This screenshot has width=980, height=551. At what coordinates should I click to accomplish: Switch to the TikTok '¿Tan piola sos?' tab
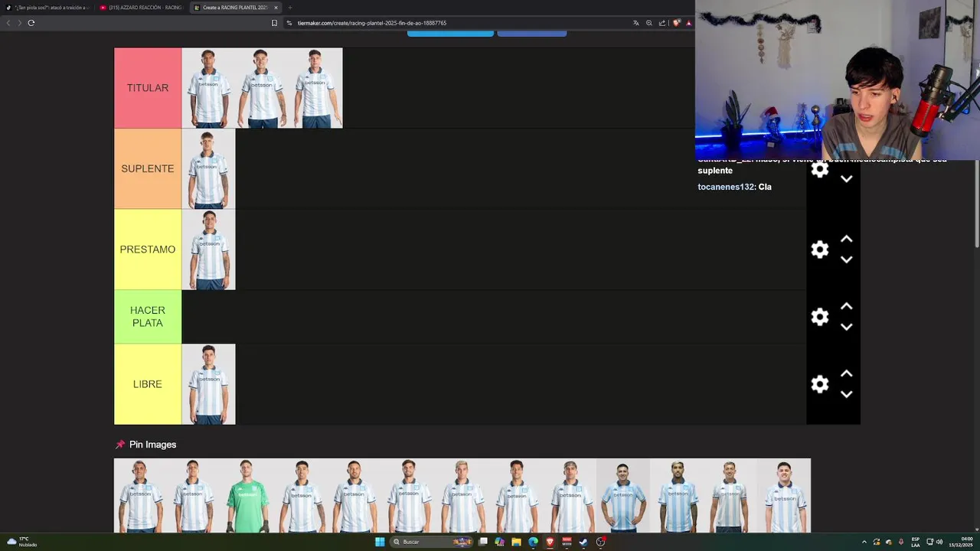[x=47, y=8]
